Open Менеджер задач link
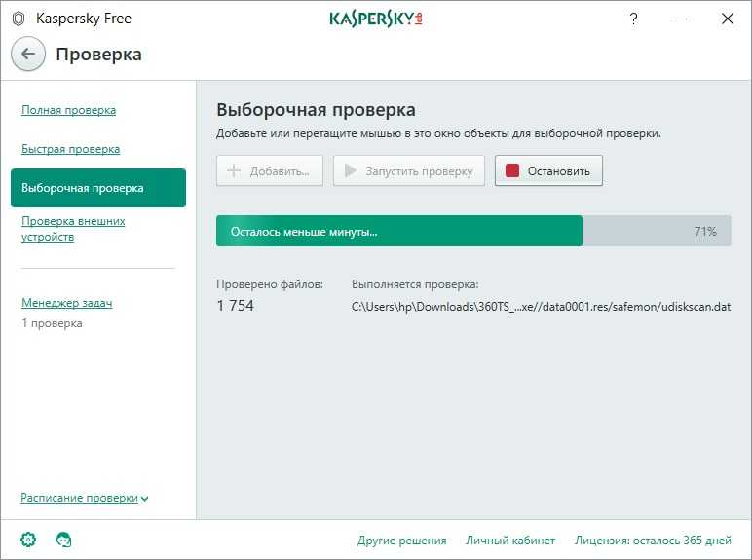752x560 pixels. 66,303
